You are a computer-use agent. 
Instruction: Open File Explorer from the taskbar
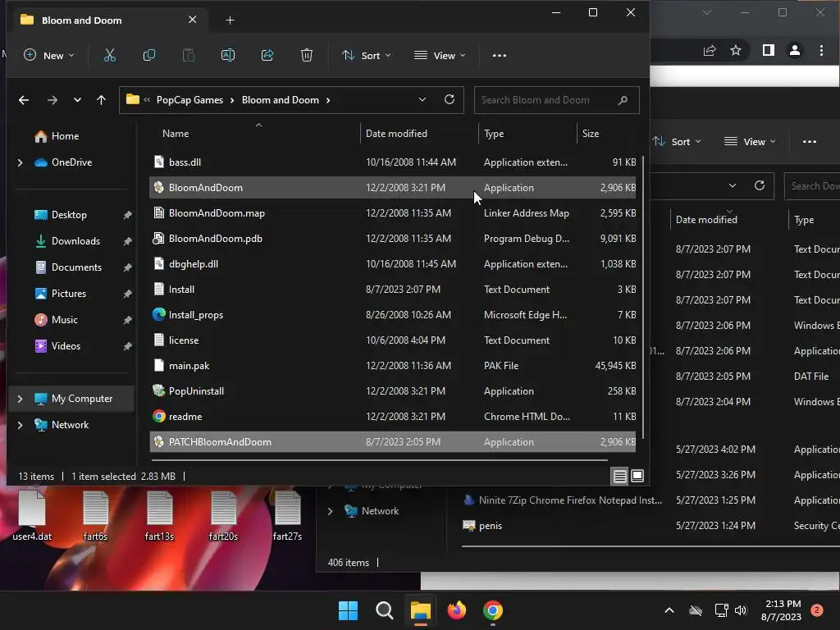click(x=421, y=610)
